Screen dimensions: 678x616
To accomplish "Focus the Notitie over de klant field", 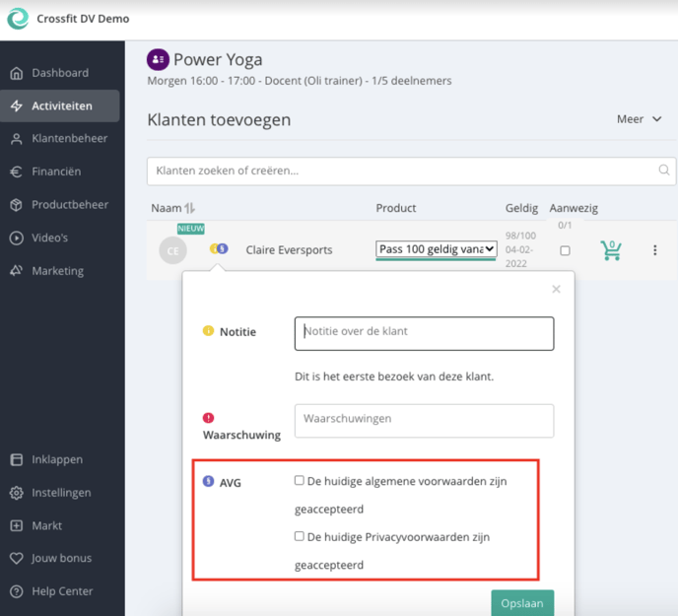I will pyautogui.click(x=424, y=333).
